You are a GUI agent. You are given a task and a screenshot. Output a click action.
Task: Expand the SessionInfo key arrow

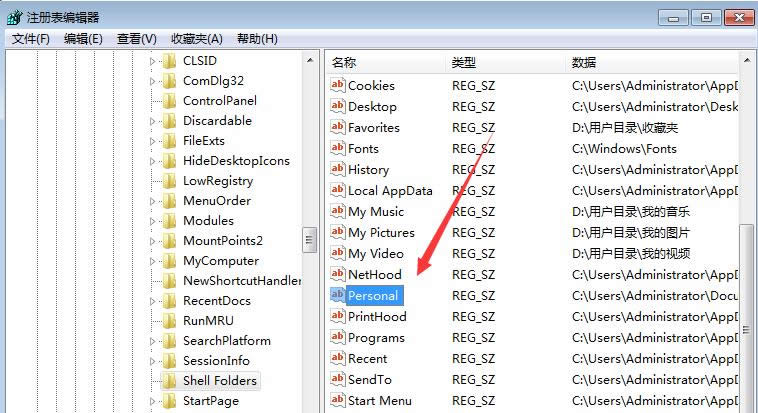coord(153,361)
